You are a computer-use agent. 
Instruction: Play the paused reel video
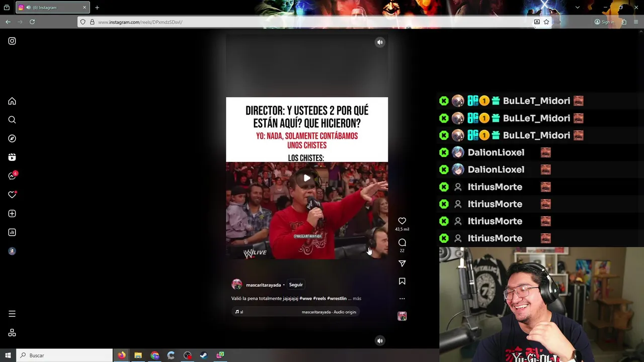[x=307, y=178]
